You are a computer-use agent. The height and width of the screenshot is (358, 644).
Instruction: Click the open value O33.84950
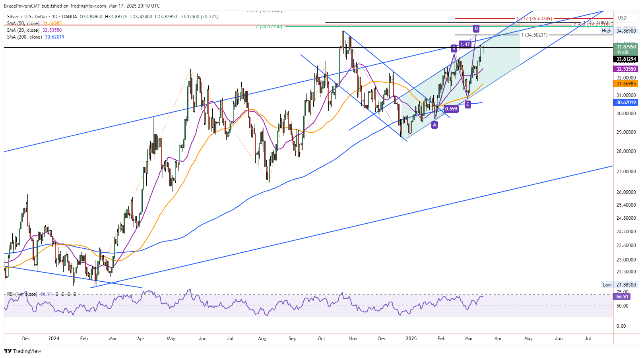point(91,17)
